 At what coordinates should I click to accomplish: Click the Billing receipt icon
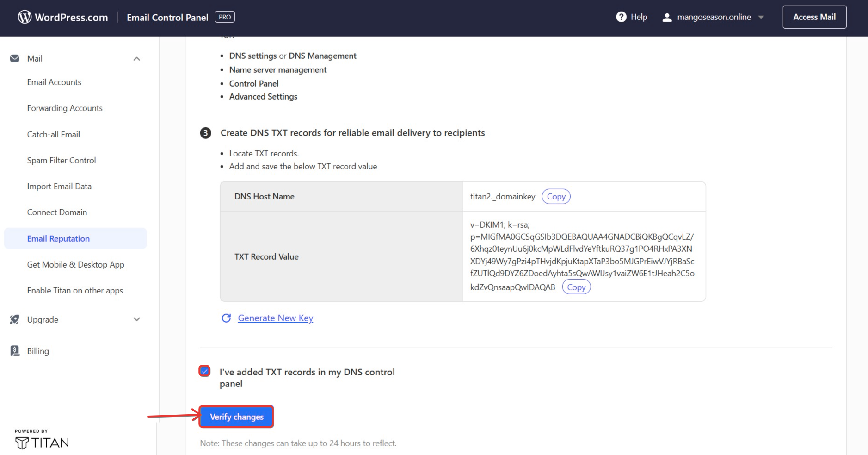pyautogui.click(x=15, y=351)
